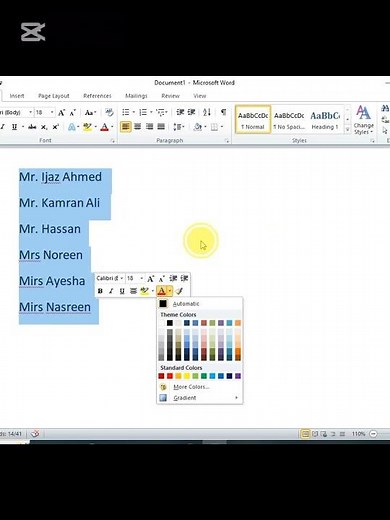The height and width of the screenshot is (520, 390).
Task: Open ribbon font size dropdown
Action: 52,112
